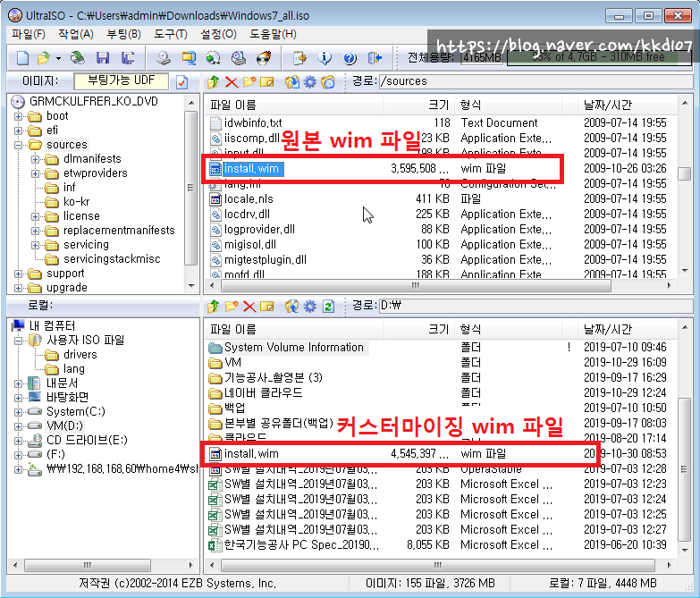
Task: Click the Open file folder icon
Action: coord(44,58)
